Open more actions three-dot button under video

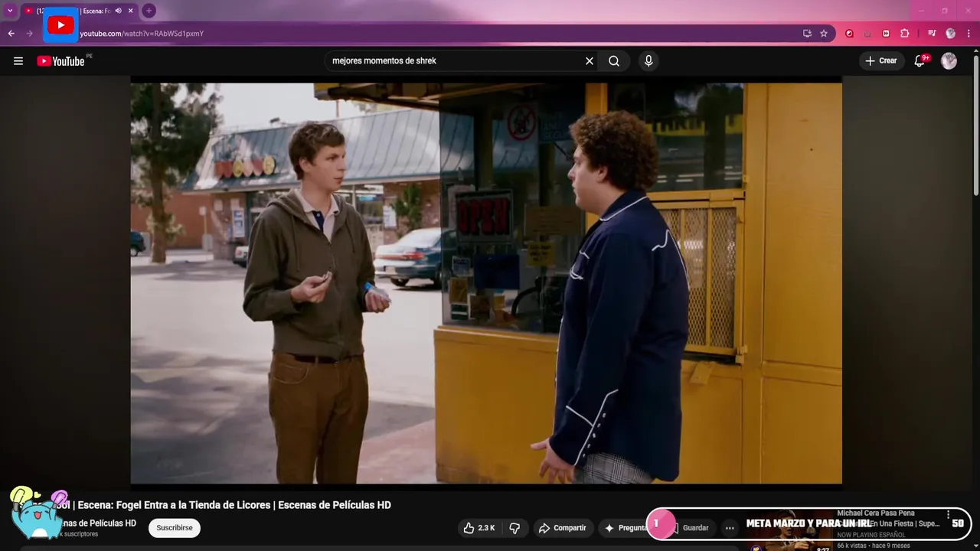click(730, 528)
